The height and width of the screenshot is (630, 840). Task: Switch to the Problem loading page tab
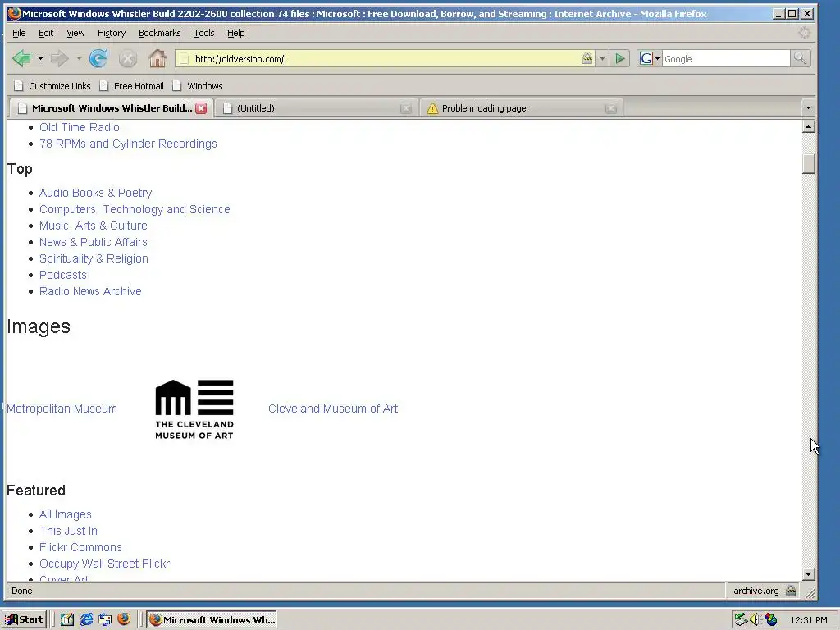[522, 108]
